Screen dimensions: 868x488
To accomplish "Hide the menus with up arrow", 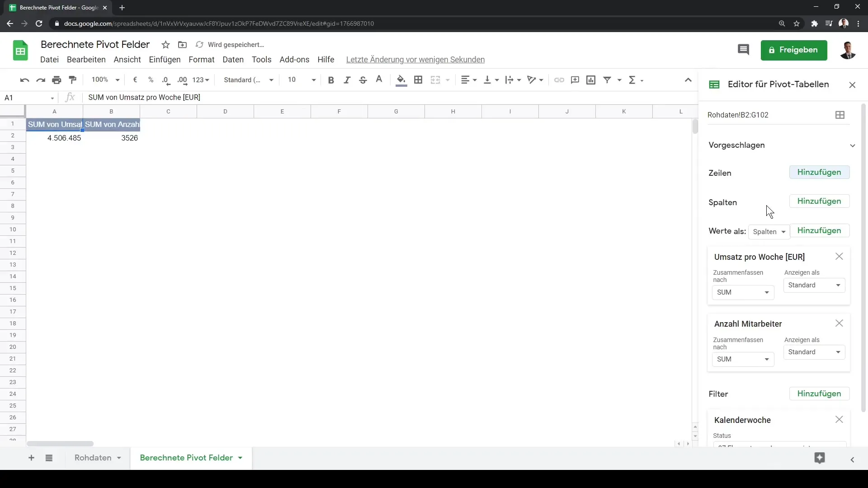I will pos(688,80).
